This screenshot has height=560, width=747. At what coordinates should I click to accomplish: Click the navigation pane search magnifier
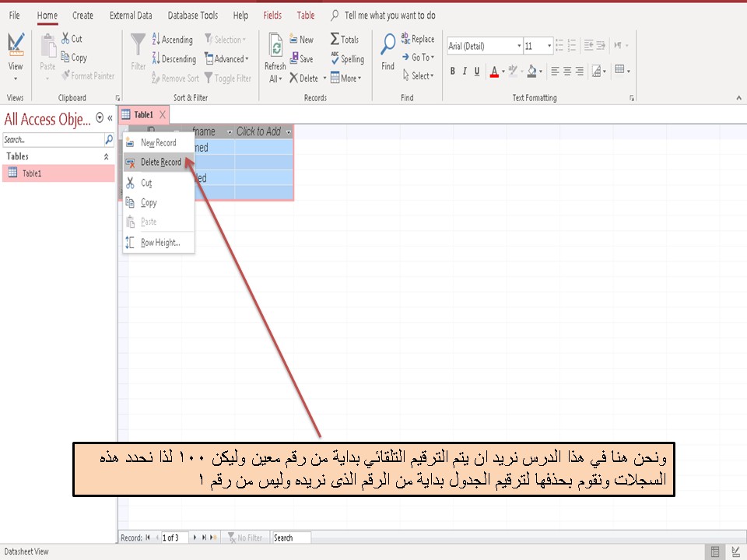tap(109, 139)
